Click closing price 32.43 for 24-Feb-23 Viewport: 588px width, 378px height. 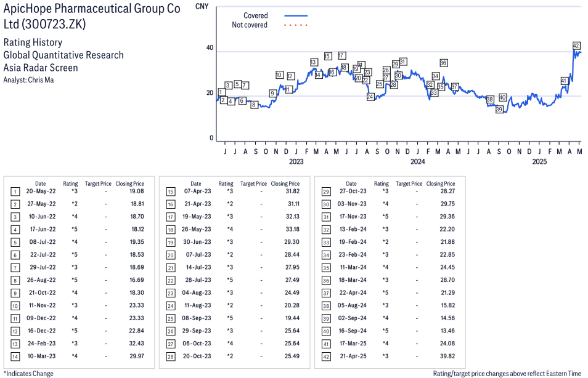pos(137,344)
